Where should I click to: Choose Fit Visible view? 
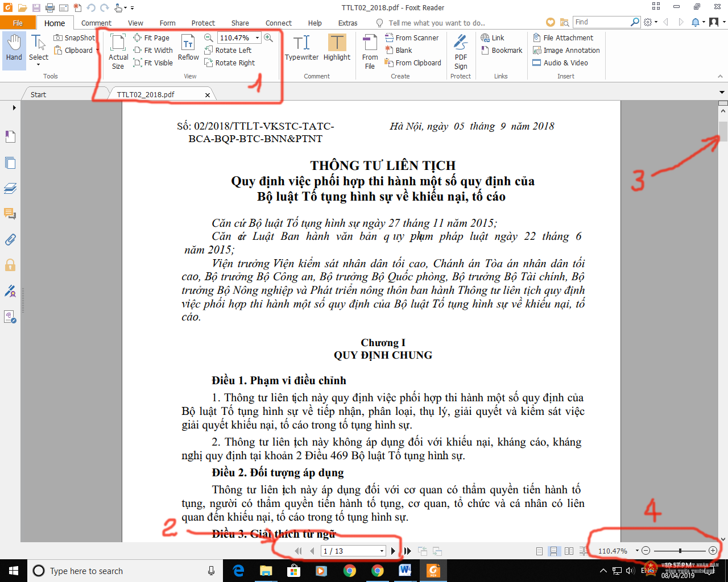click(153, 63)
